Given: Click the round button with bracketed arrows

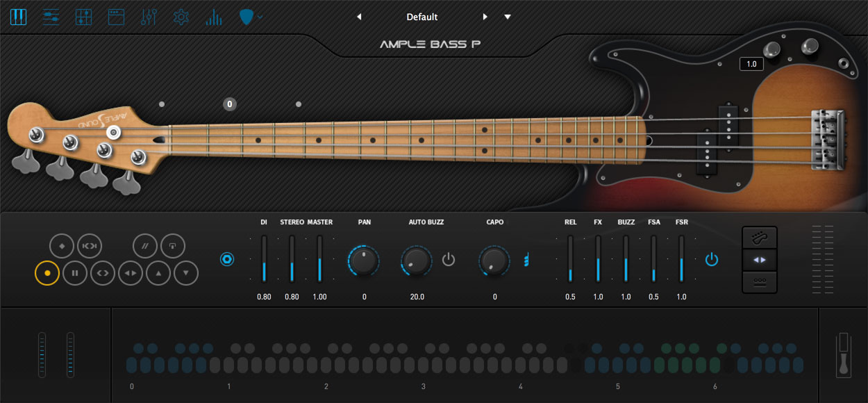Looking at the screenshot, I should 90,246.
